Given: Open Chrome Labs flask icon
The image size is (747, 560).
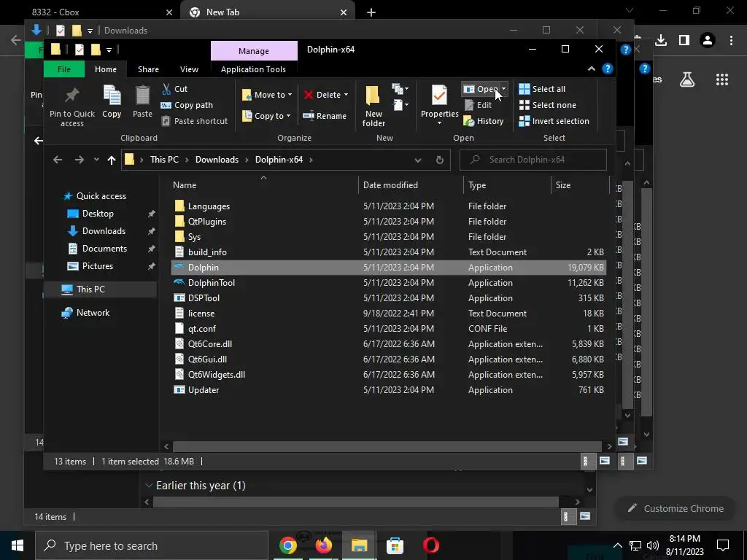Looking at the screenshot, I should [687, 79].
